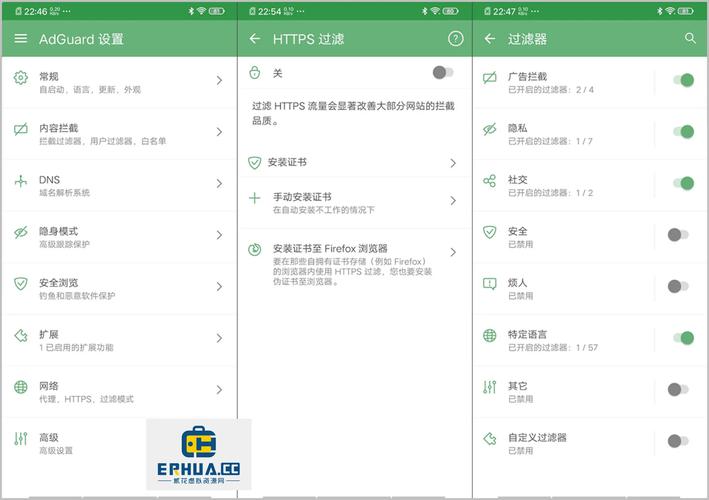Open the 隐身模式 settings entry
The image size is (709, 500).
pyautogui.click(x=119, y=237)
